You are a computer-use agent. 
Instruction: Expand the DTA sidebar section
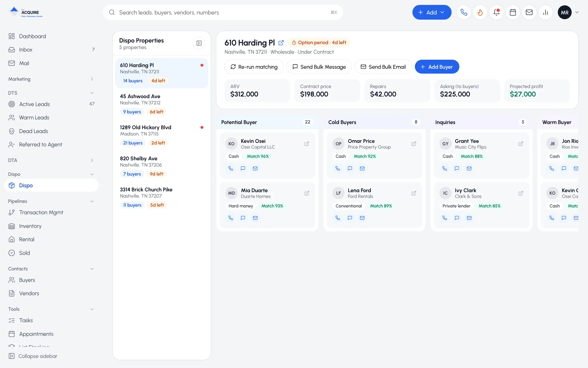pyautogui.click(x=51, y=160)
